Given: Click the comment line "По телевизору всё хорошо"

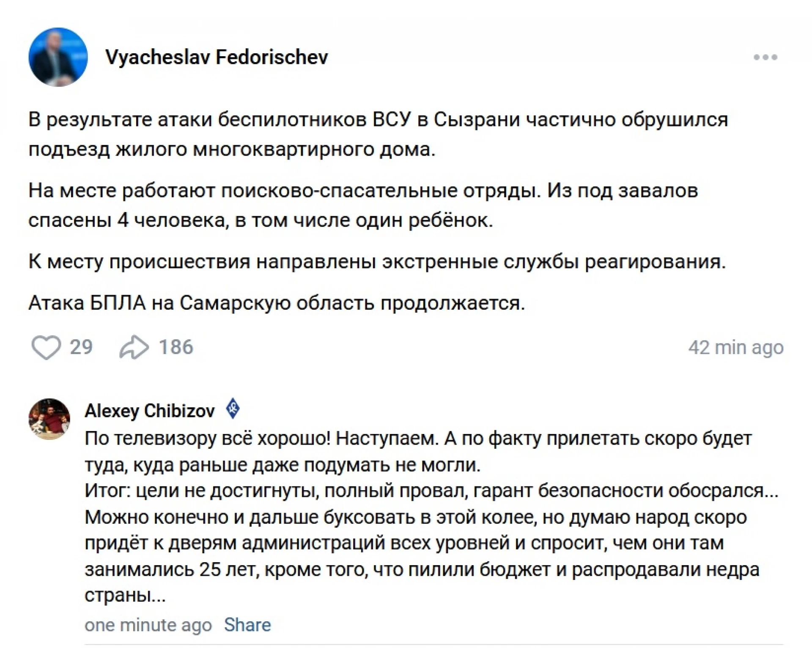Looking at the screenshot, I should (x=418, y=439).
